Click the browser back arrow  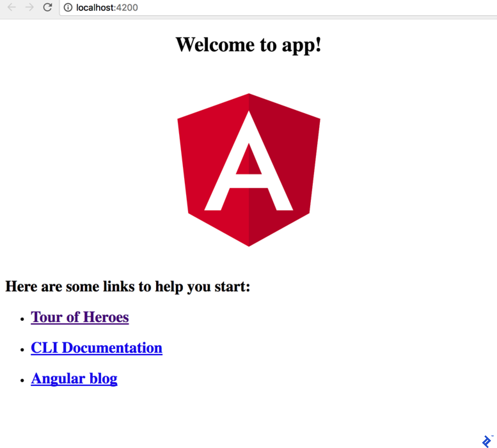click(x=12, y=7)
